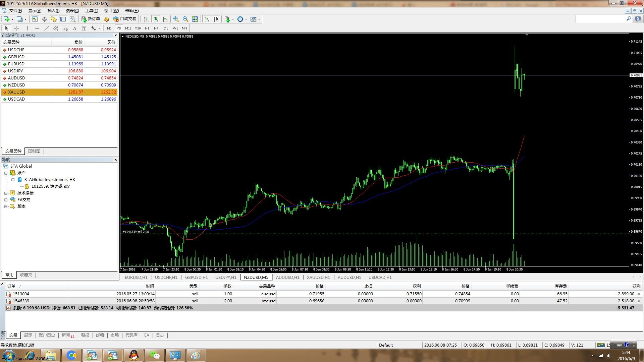Open the WeChat taskbar icon
Screen dimensions: 644x362
point(154,355)
